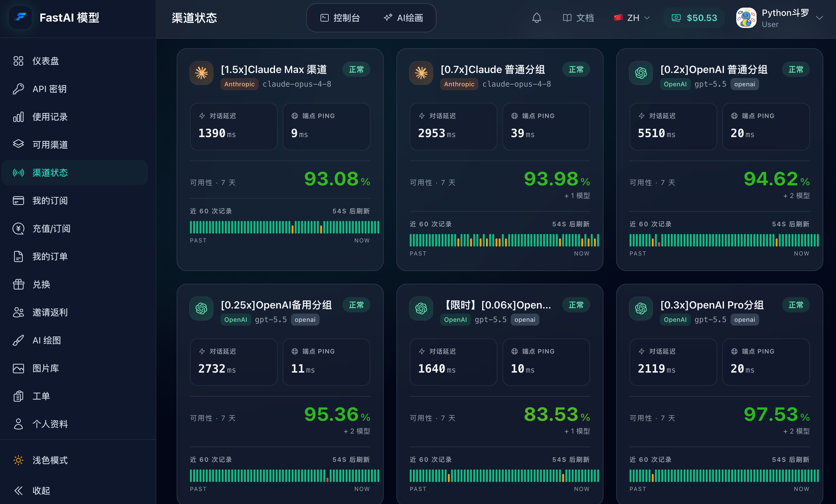The image size is (836, 504).
Task: Click the 83.53% availability value
Action: pos(557,414)
